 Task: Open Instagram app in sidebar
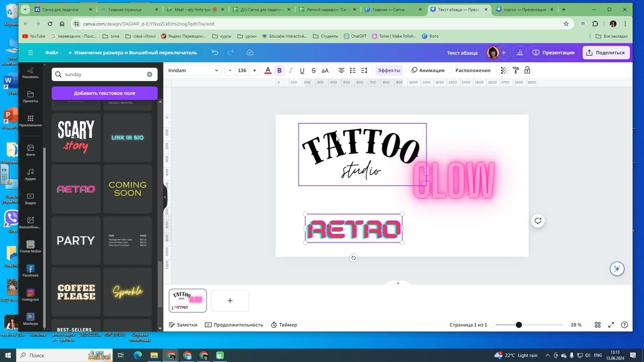(30, 295)
